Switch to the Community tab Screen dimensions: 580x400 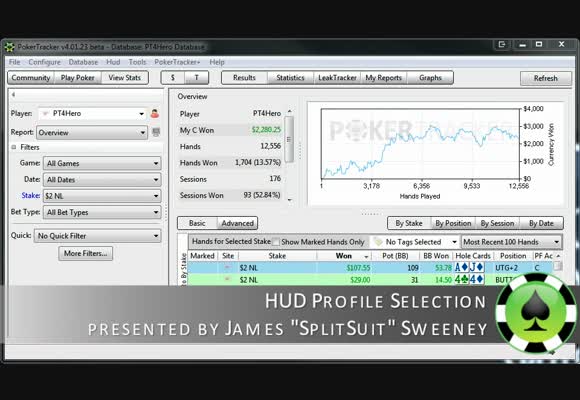pos(31,78)
